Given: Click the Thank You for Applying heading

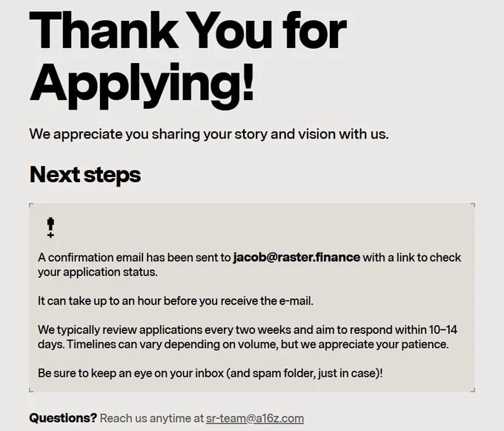Looking at the screenshot, I should click(x=188, y=60).
